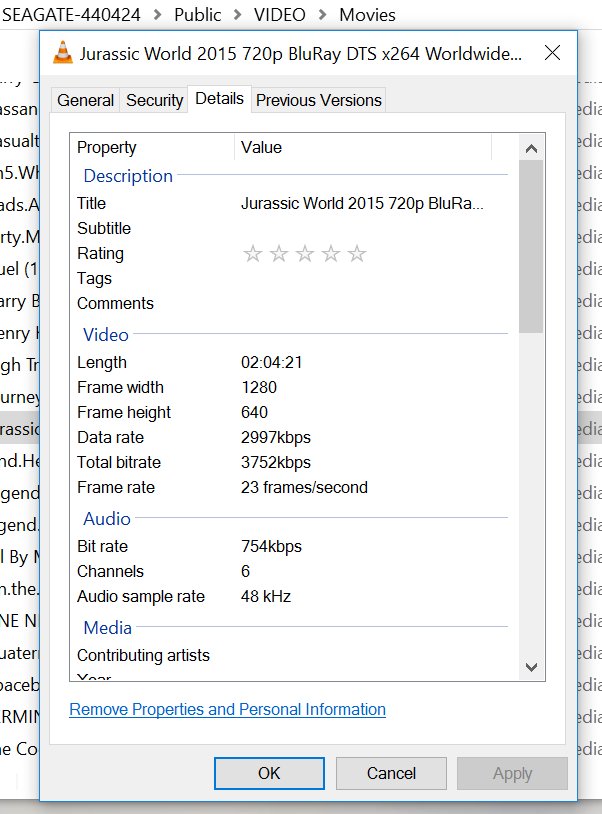This screenshot has width=602, height=814.
Task: Select the Frame width value 1280
Action: 259,387
